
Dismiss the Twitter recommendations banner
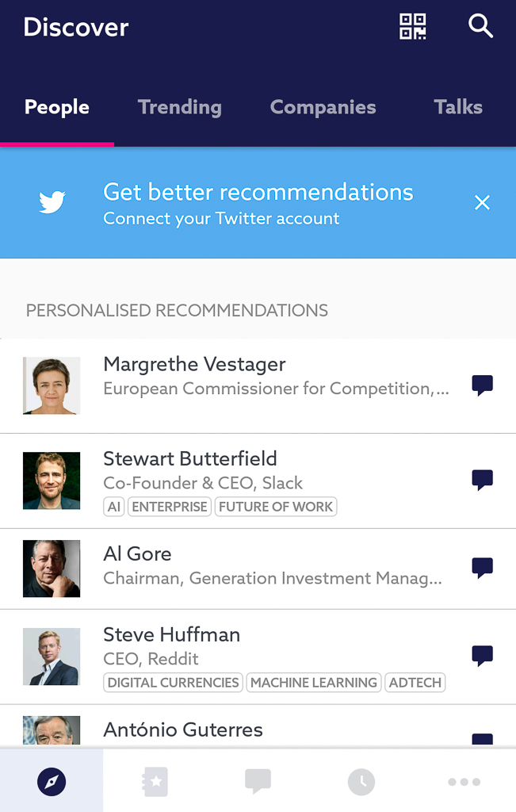[482, 203]
